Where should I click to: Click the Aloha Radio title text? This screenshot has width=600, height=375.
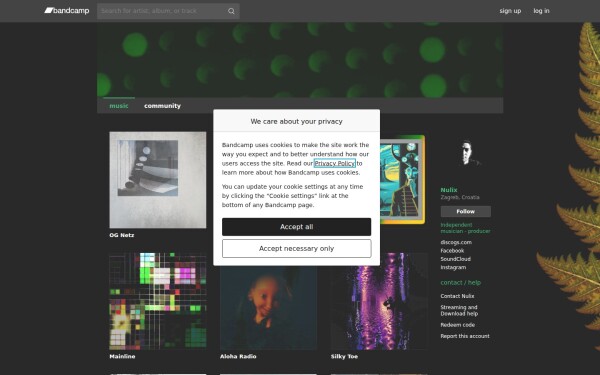click(x=238, y=356)
